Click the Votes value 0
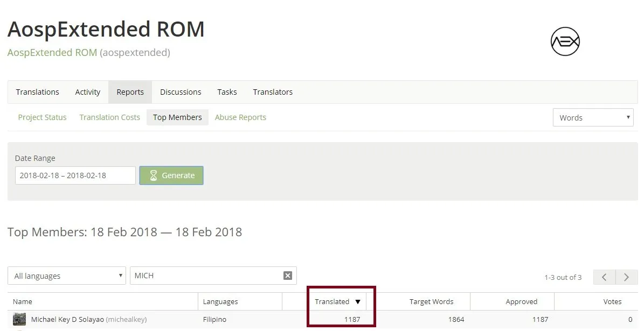 click(x=630, y=319)
